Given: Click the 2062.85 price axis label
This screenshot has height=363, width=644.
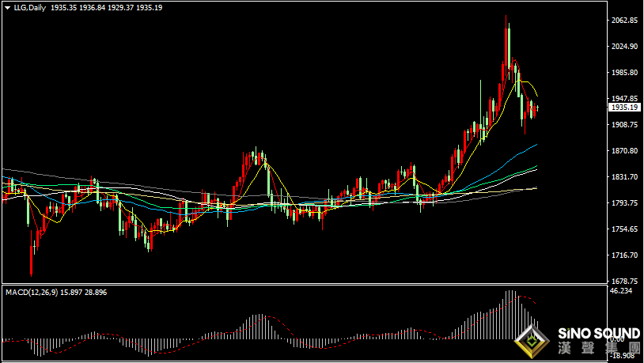Looking at the screenshot, I should coord(625,20).
